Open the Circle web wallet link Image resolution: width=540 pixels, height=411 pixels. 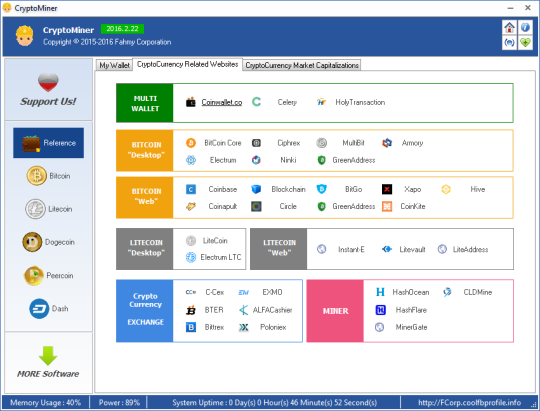pos(288,206)
